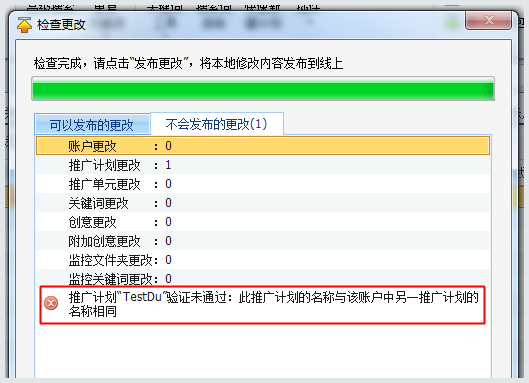Select the 推广单元更改 row
The height and width of the screenshot is (383, 529).
263,184
